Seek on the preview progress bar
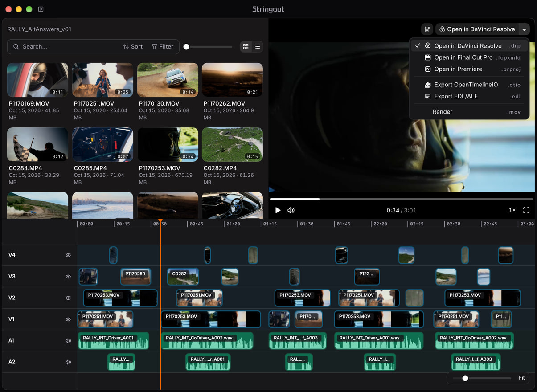 [x=402, y=199]
